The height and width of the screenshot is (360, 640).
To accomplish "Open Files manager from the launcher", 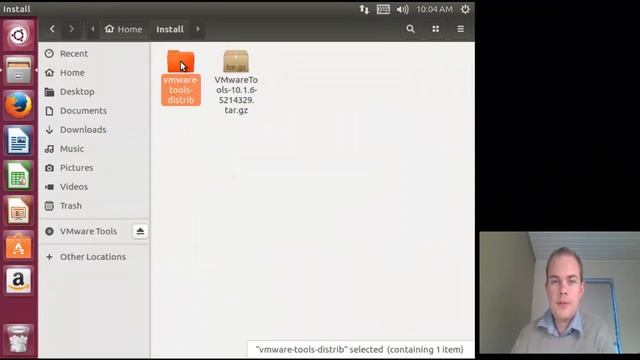I will 18,70.
